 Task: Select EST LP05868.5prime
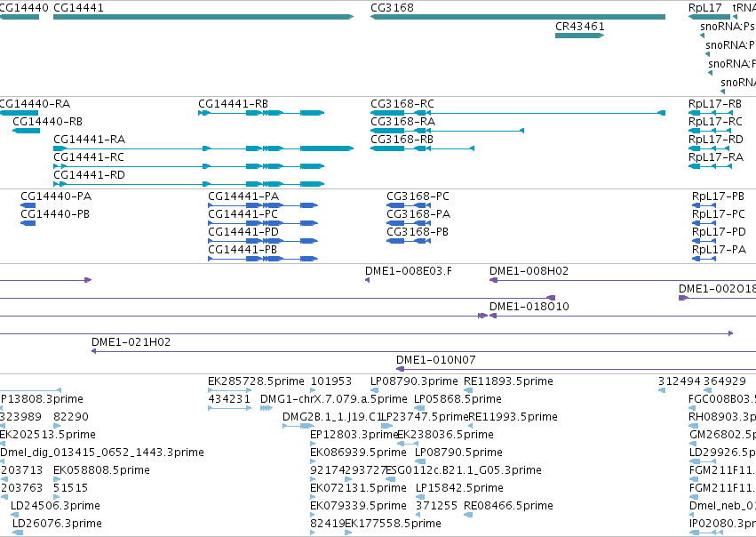(419, 408)
